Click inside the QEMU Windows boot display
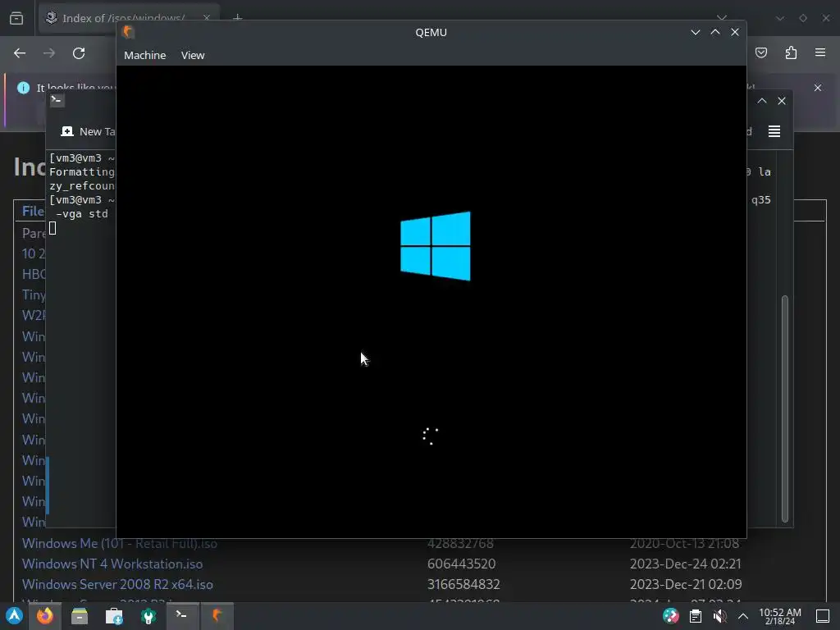The image size is (840, 630). 431,302
